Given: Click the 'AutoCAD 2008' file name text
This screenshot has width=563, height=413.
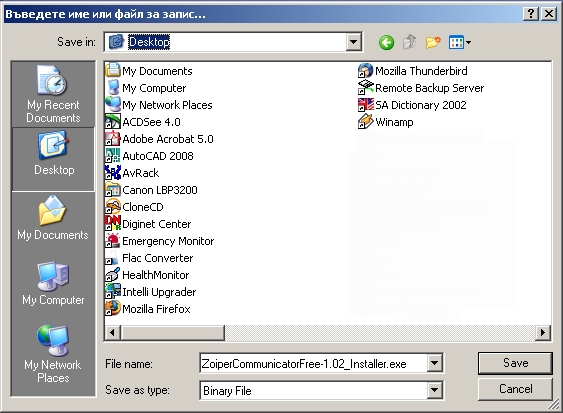Looking at the screenshot, I should coord(158,156).
